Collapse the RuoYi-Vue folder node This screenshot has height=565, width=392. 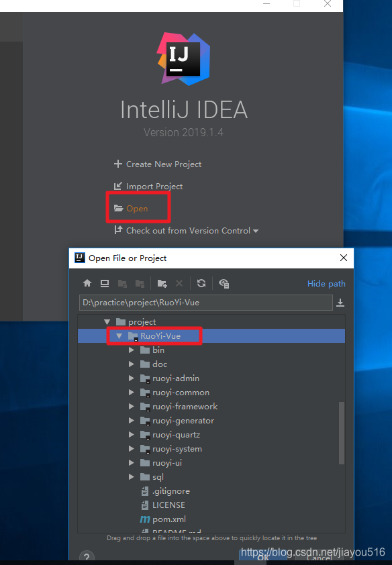119,336
